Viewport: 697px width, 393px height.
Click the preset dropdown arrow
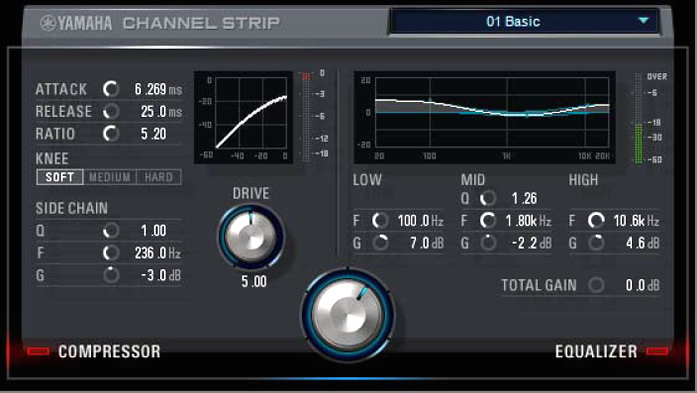[643, 21]
